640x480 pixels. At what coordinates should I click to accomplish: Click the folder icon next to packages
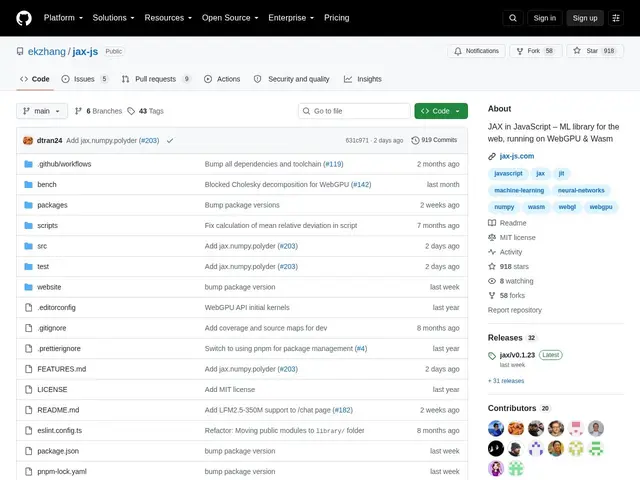click(28, 205)
